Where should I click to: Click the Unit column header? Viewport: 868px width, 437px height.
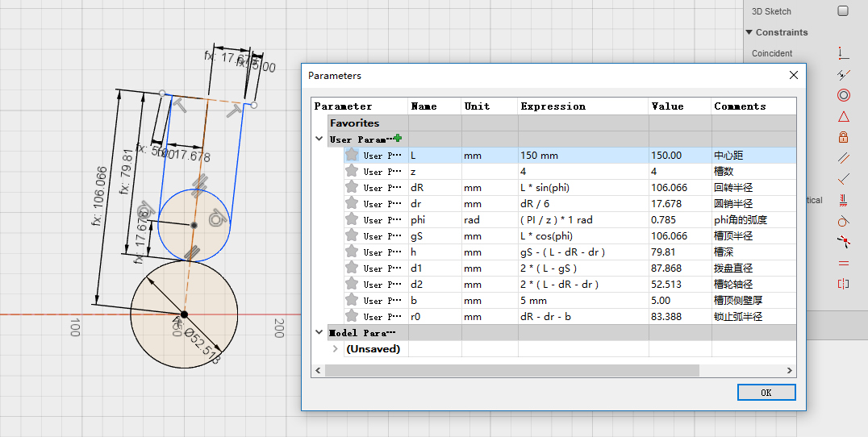490,106
